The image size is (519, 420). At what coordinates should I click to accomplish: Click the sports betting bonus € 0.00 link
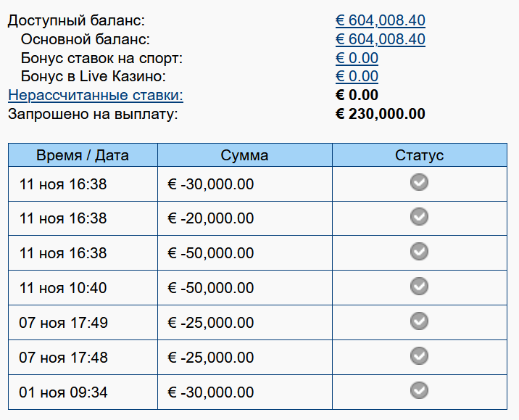click(x=357, y=58)
